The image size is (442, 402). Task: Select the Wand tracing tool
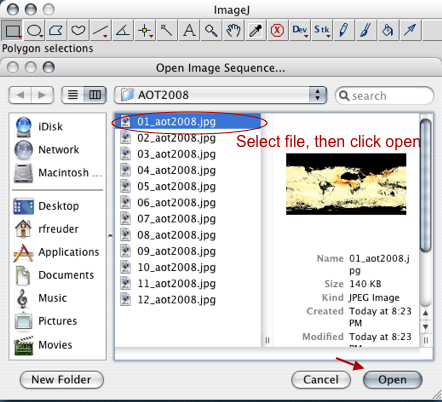[166, 30]
